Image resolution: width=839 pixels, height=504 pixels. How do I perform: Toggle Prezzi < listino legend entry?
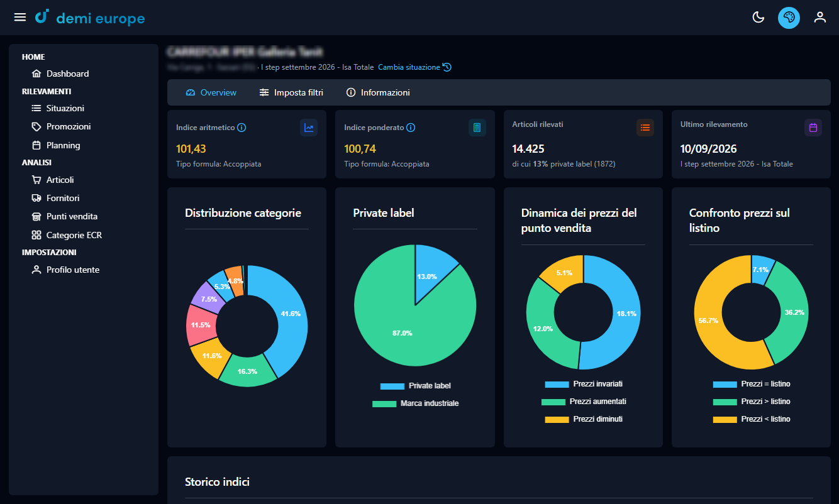tap(752, 419)
